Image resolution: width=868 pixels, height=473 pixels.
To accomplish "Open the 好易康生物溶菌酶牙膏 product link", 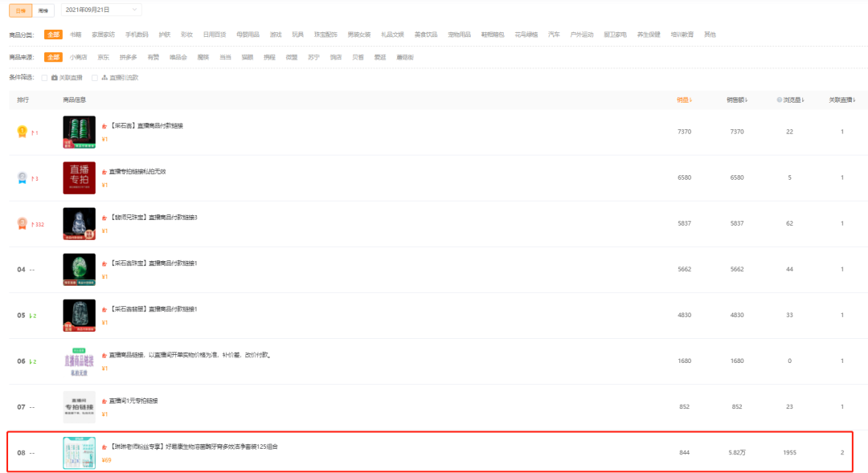I will click(x=194, y=446).
